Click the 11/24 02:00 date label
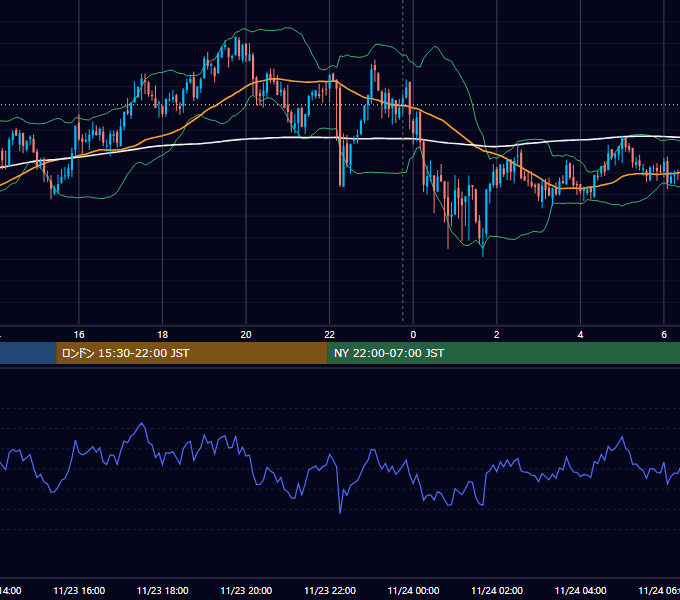680x600 pixels. (x=497, y=590)
